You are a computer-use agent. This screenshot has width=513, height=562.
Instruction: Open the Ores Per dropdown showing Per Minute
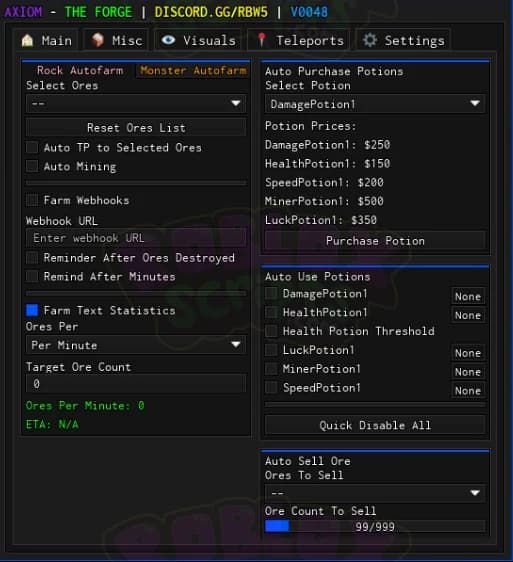[x=136, y=345]
